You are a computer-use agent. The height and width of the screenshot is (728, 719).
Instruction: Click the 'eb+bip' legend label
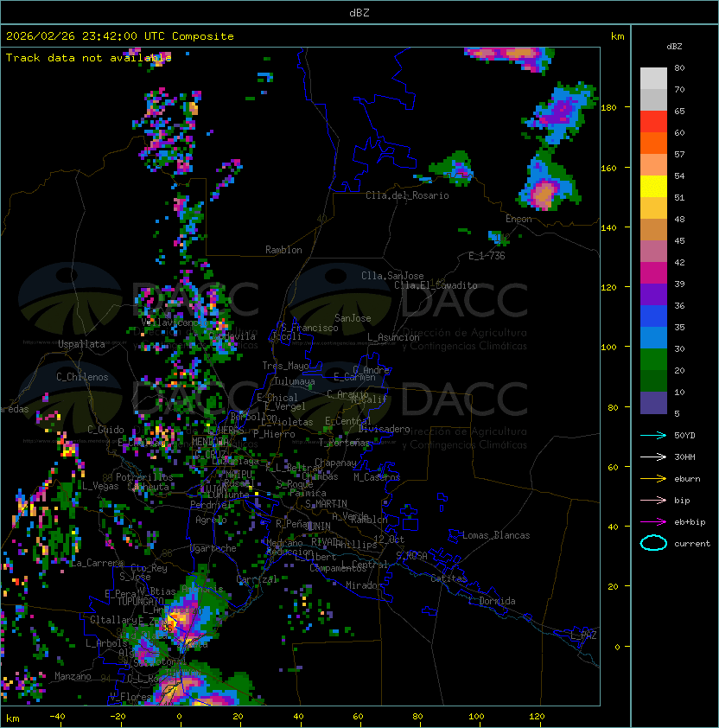click(x=690, y=522)
